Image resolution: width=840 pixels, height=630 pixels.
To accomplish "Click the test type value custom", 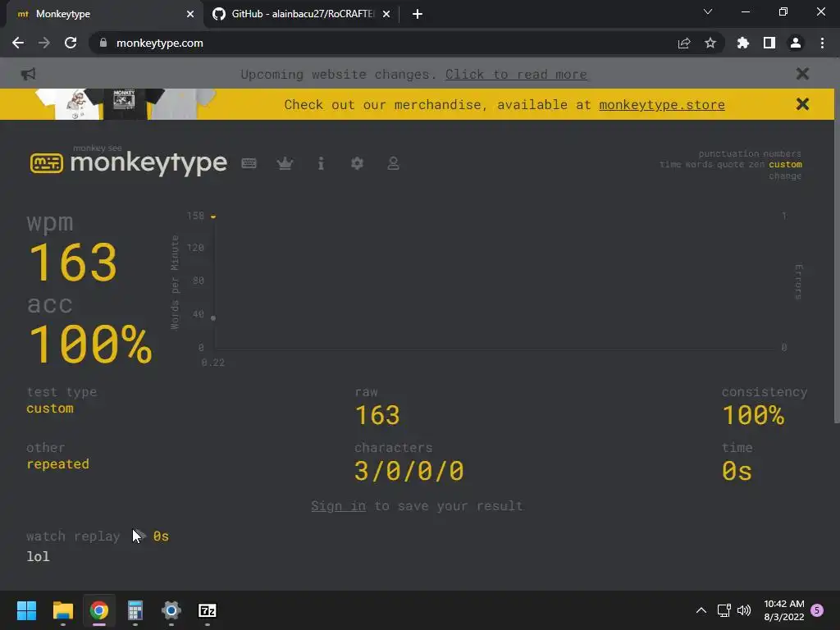I will (50, 409).
